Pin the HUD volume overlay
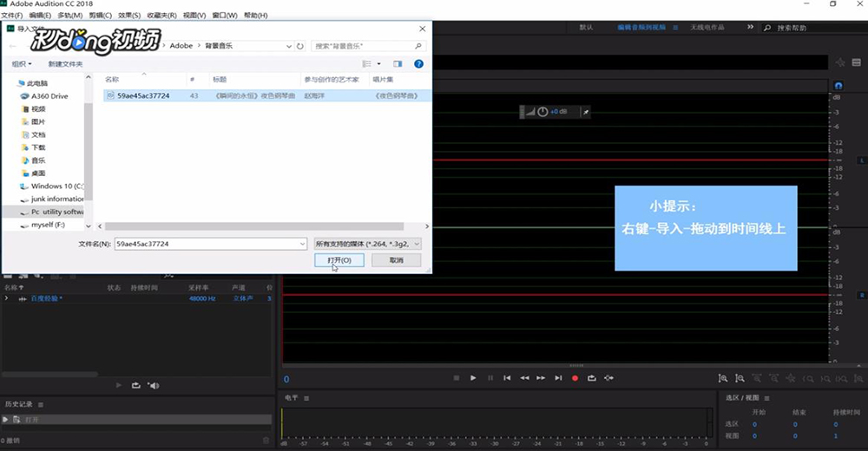 (586, 112)
